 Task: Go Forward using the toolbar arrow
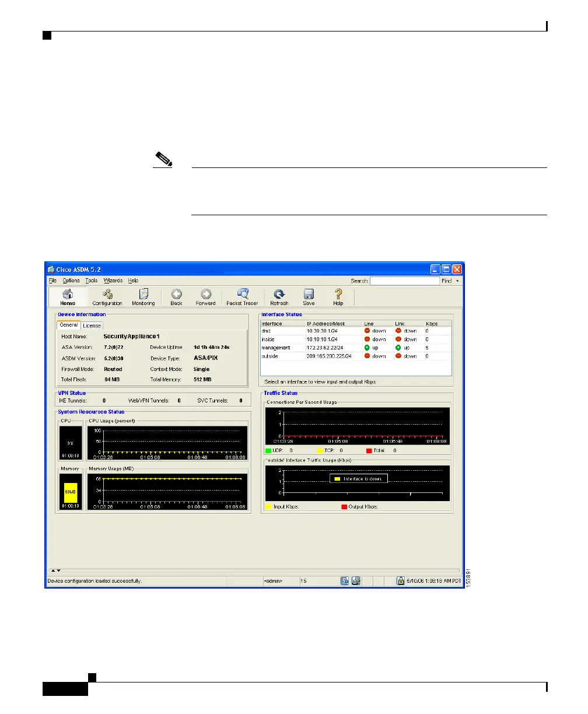205,297
